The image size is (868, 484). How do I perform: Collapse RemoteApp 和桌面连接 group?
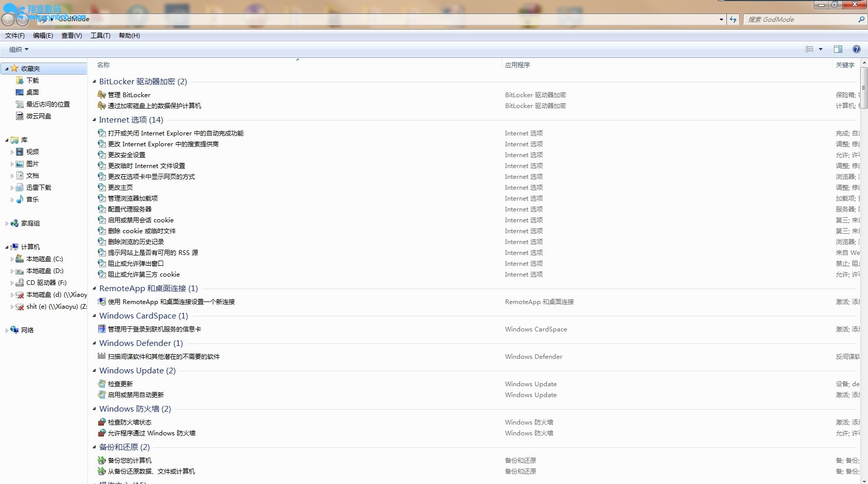coord(94,288)
